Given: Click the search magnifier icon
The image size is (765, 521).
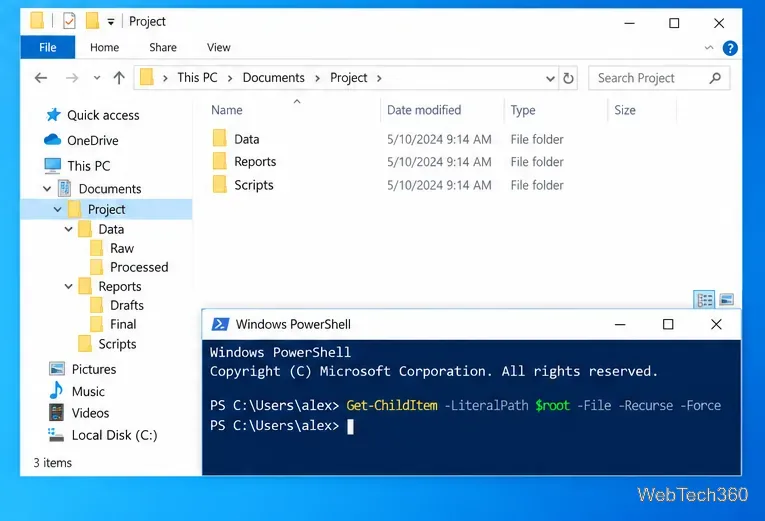Looking at the screenshot, I should pos(715,78).
